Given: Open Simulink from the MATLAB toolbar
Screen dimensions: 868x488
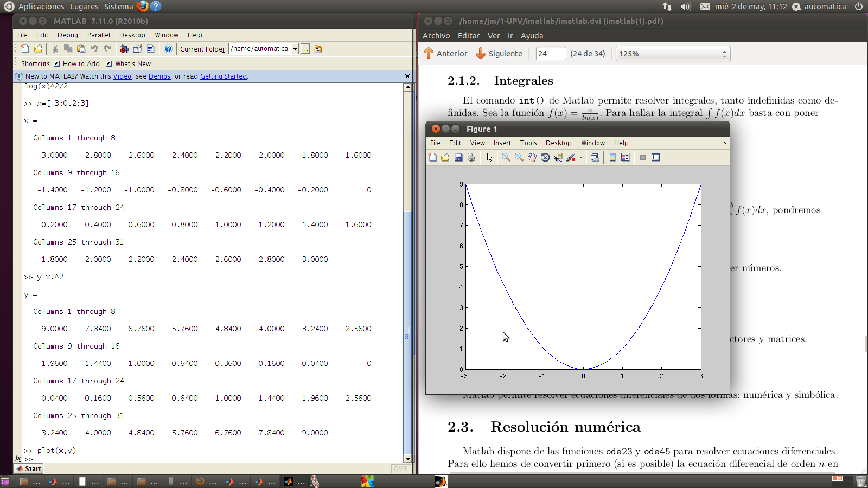Looking at the screenshot, I should click(125, 49).
